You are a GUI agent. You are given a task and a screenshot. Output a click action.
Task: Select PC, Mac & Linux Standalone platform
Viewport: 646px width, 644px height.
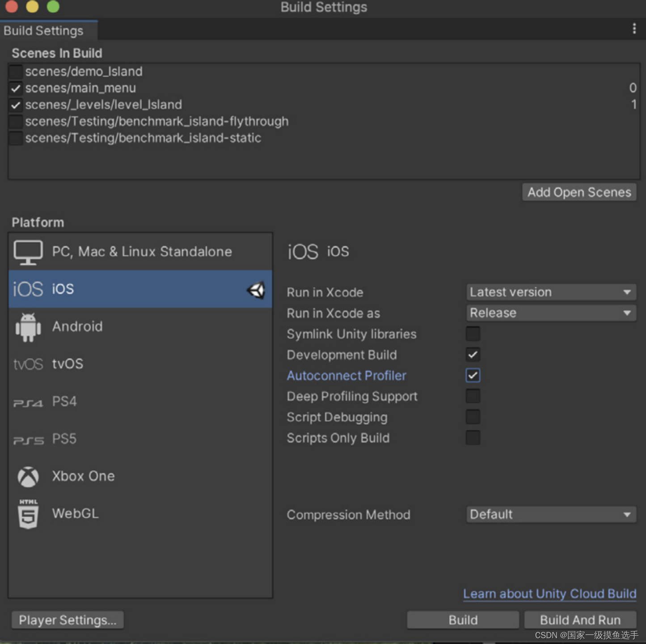point(140,252)
